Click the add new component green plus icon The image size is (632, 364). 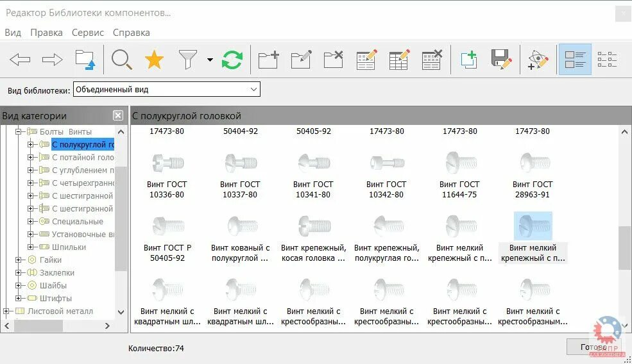pos(469,60)
